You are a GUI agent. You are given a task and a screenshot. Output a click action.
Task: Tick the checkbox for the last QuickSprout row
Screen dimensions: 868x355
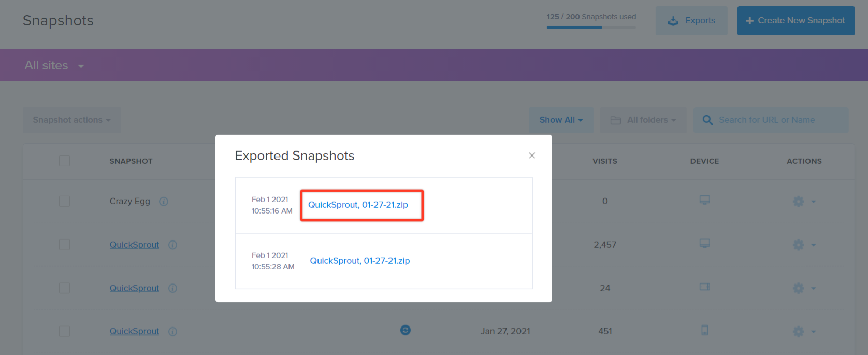coord(64,331)
